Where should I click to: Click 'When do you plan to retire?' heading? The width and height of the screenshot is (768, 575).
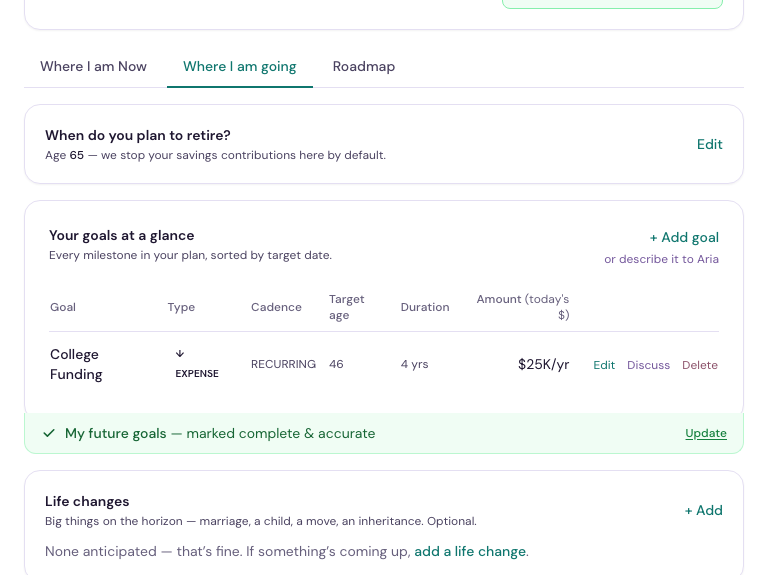pos(138,135)
